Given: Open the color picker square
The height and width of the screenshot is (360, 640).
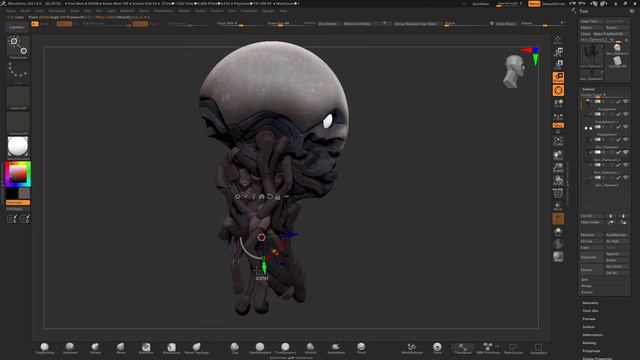Looking at the screenshot, I should click(18, 174).
